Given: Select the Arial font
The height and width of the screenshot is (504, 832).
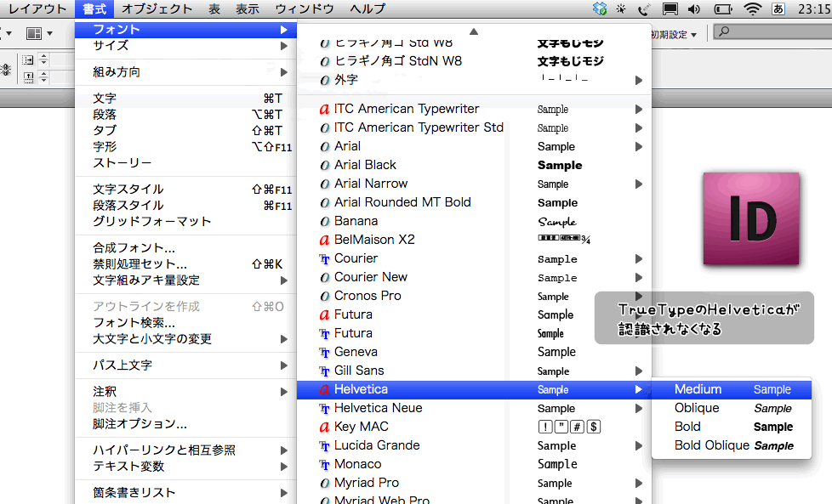Looking at the screenshot, I should click(474, 146).
